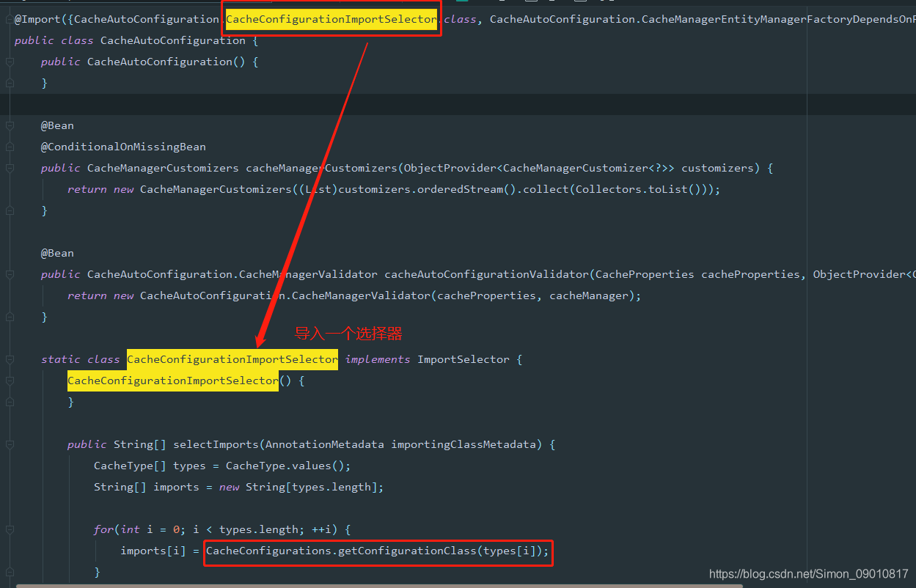The width and height of the screenshot is (916, 588).
Task: Click 'CacheProperties cacheProperties' parameter
Action: pyautogui.click(x=698, y=274)
